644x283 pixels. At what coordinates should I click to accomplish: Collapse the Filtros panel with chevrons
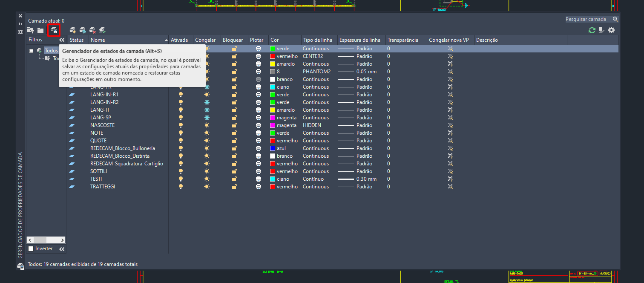pyautogui.click(x=62, y=40)
